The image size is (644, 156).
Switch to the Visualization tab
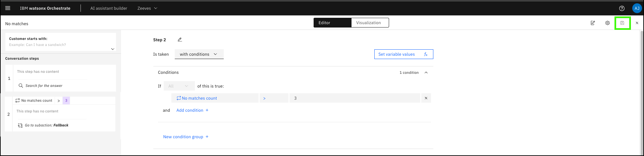point(368,23)
